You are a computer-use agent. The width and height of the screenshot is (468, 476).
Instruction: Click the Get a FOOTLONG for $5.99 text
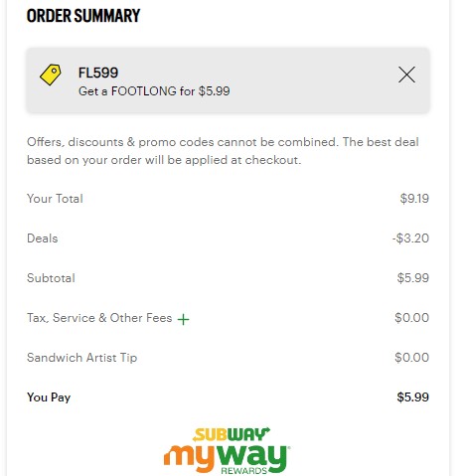point(154,91)
